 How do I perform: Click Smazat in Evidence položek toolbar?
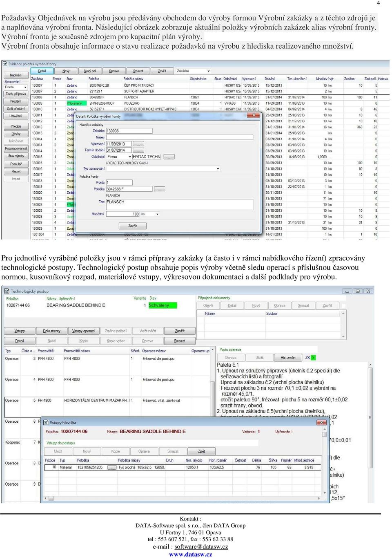138,71
